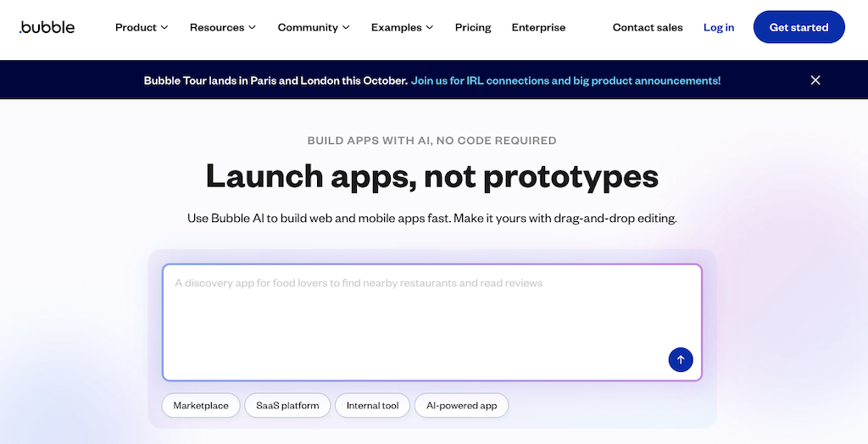Click the Bubble logo
This screenshot has height=444, width=868.
click(x=47, y=27)
